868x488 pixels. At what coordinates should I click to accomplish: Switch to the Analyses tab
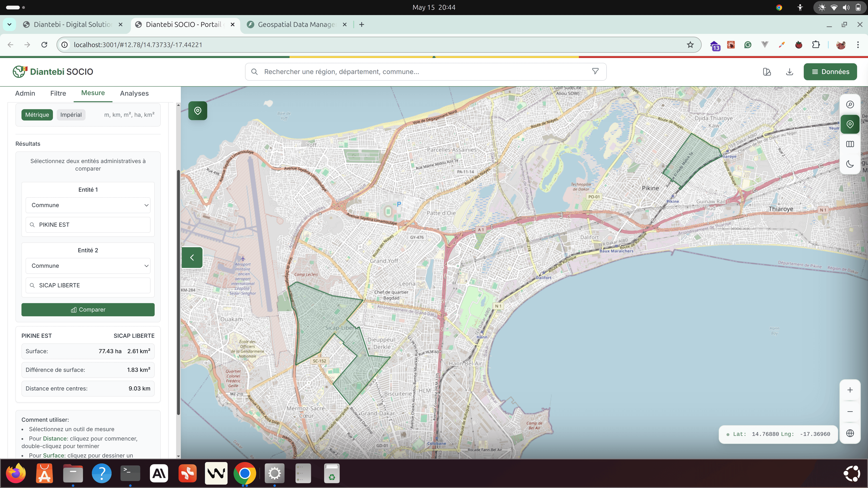pyautogui.click(x=134, y=93)
